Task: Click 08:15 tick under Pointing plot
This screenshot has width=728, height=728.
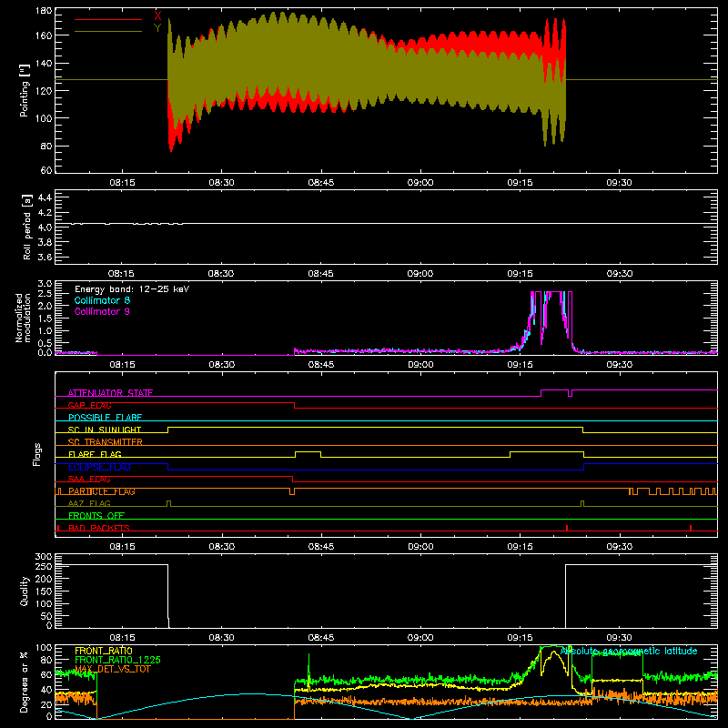Action: 122,183
